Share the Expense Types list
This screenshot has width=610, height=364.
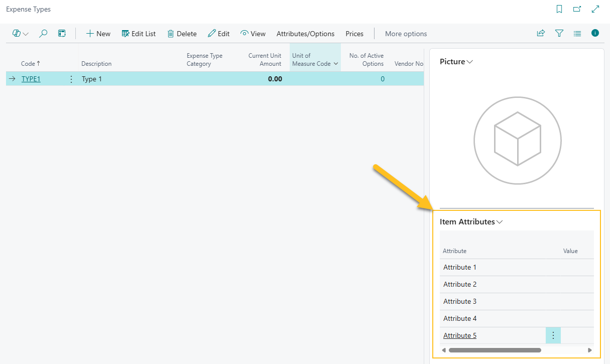tap(541, 33)
